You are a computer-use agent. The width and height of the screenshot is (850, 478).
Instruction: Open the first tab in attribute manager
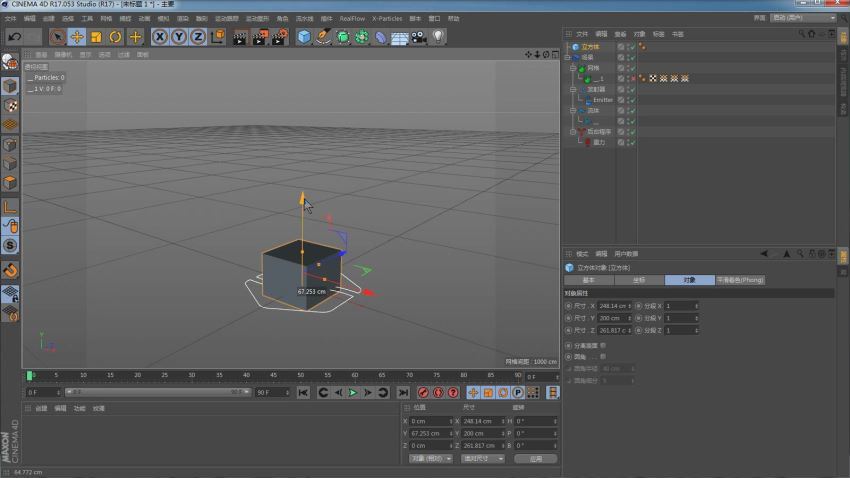pos(589,280)
